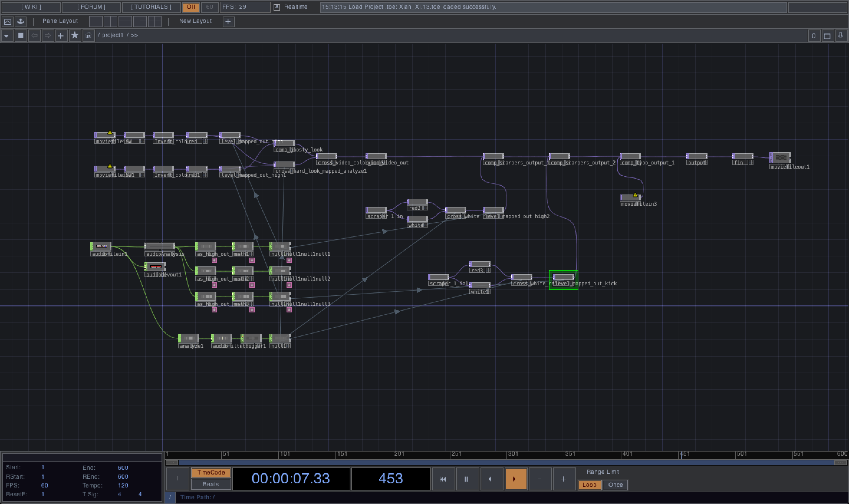Image resolution: width=849 pixels, height=504 pixels.
Task: Click the FPS: 29 readout
Action: tap(245, 7)
